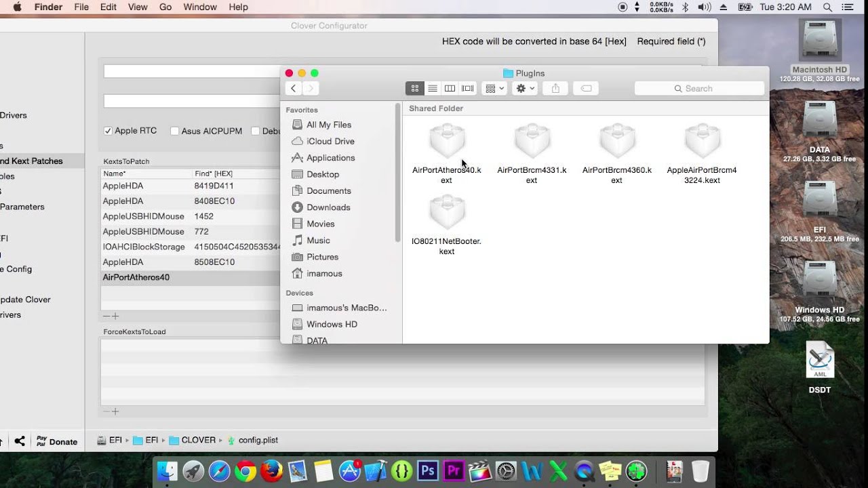This screenshot has width=868, height=488.
Task: Open Desktop in Finder sidebar
Action: point(322,174)
